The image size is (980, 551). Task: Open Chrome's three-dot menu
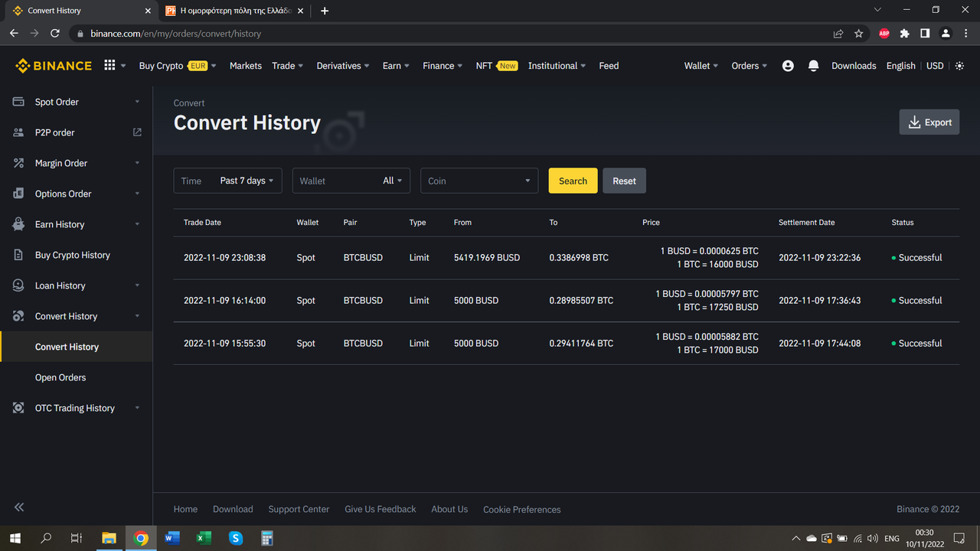(965, 34)
